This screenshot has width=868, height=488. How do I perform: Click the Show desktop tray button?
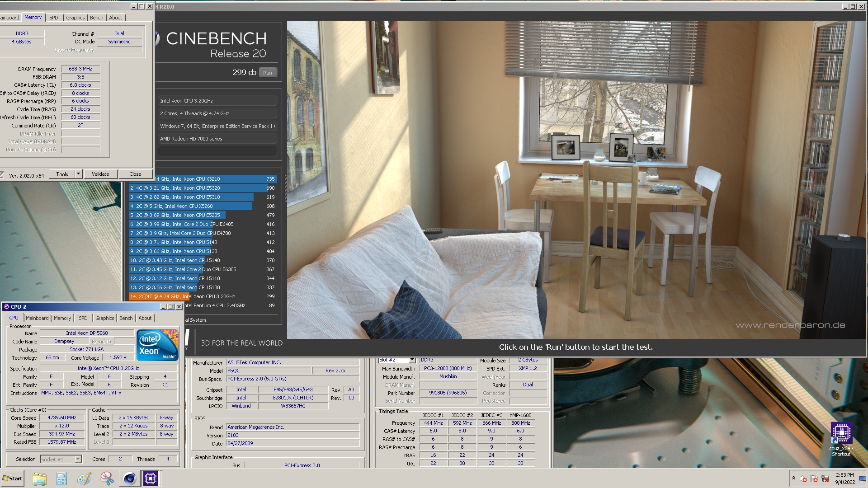coord(863,479)
